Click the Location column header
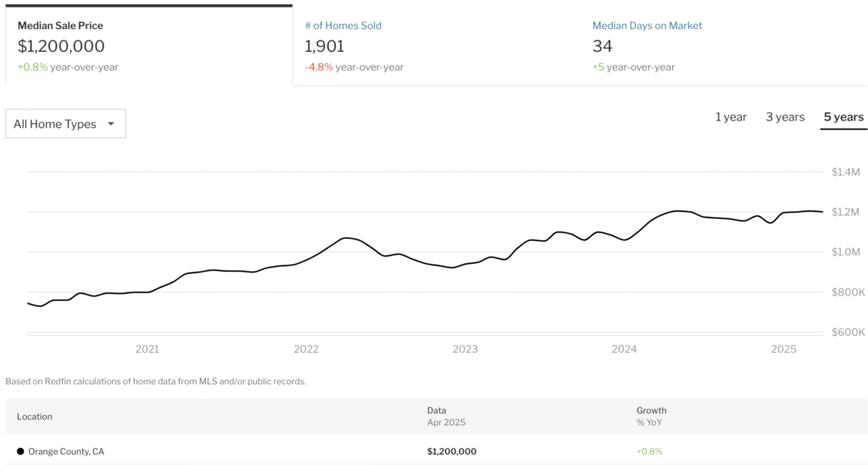The height and width of the screenshot is (465, 868). pyautogui.click(x=34, y=417)
